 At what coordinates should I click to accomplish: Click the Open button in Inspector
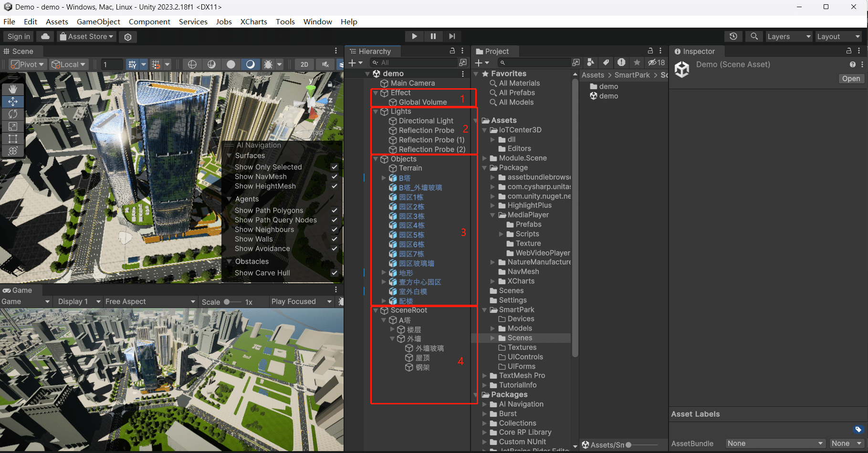851,79
